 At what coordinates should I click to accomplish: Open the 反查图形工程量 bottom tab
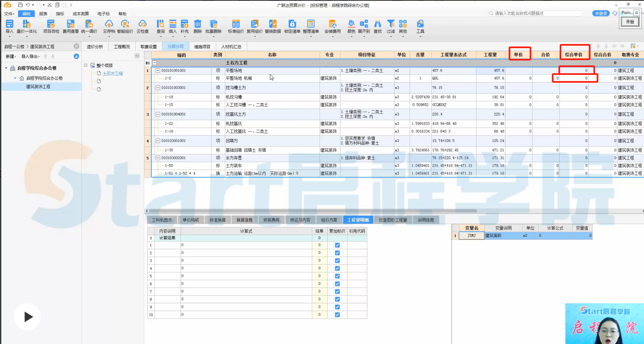[393, 220]
